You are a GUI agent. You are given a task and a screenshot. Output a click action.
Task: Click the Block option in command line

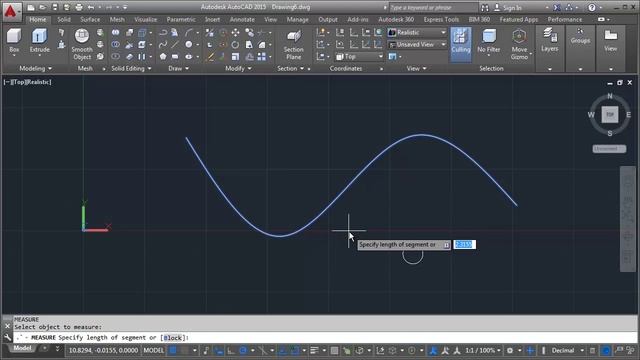tap(173, 338)
